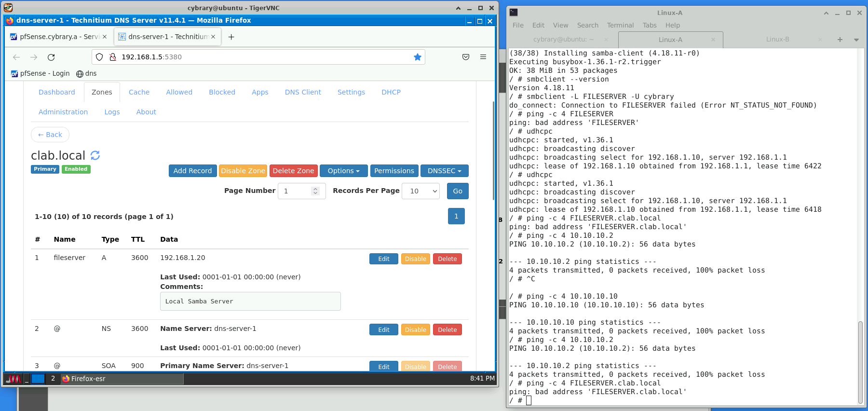868x411 pixels.
Task: Click page 1 pagination button
Action: [456, 216]
